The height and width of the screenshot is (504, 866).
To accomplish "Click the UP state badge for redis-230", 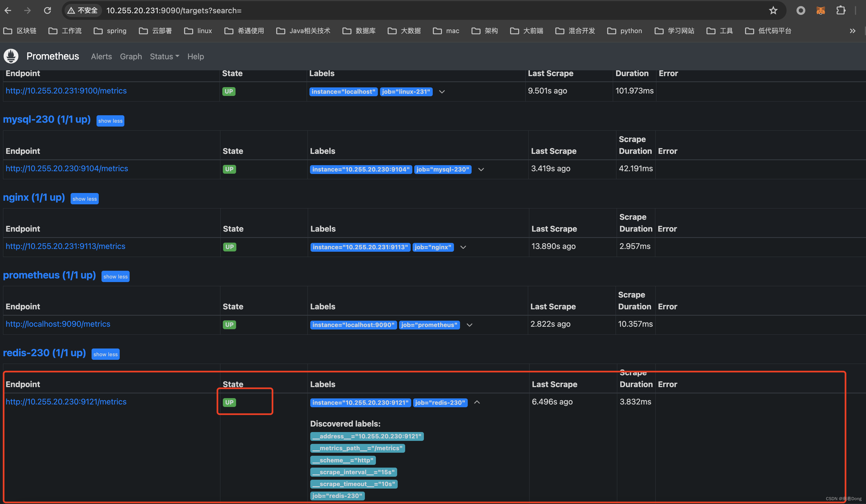I will (x=229, y=402).
